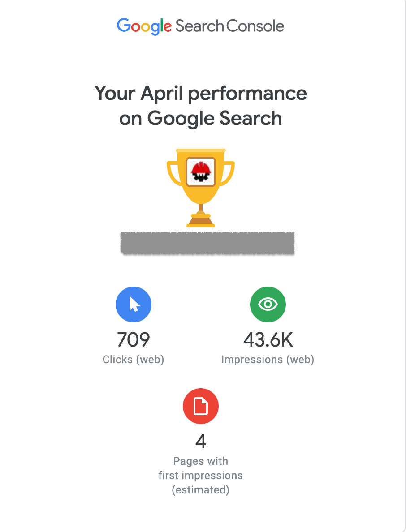Click the "(estimated)" text
This screenshot has height=532, width=406.
[201, 490]
